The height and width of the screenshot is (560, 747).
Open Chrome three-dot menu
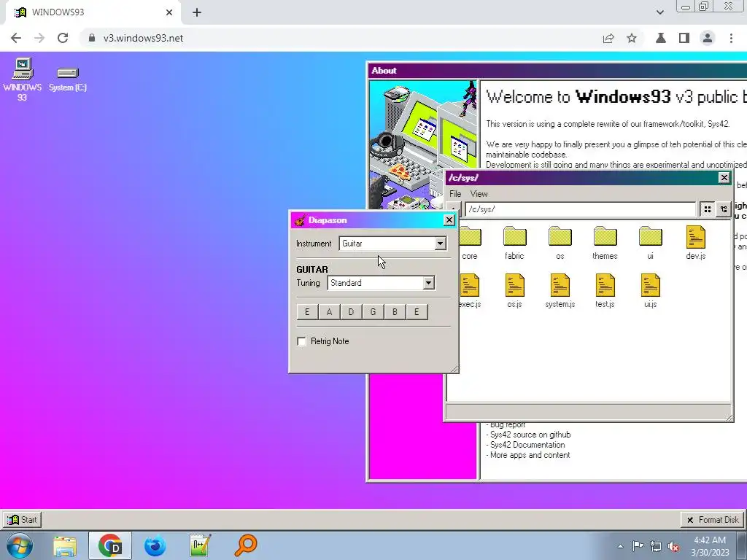pos(731,38)
